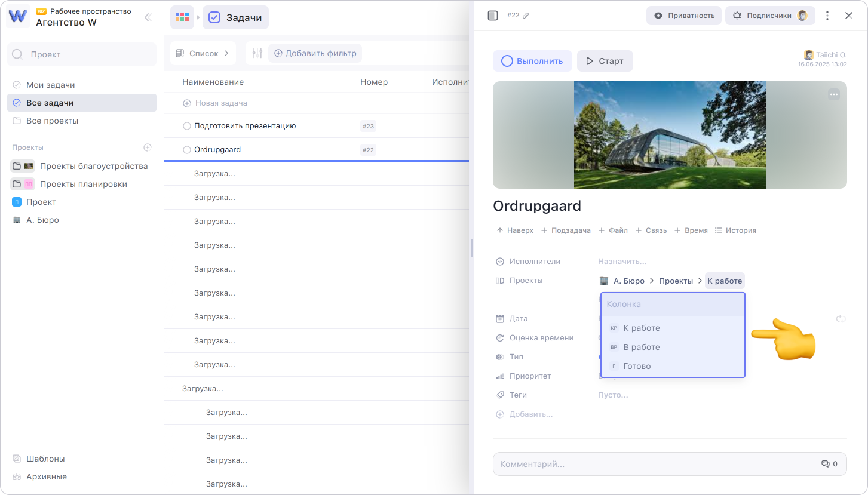Click the Проекты планировки folder icon
This screenshot has height=495, width=868.
coord(17,184)
